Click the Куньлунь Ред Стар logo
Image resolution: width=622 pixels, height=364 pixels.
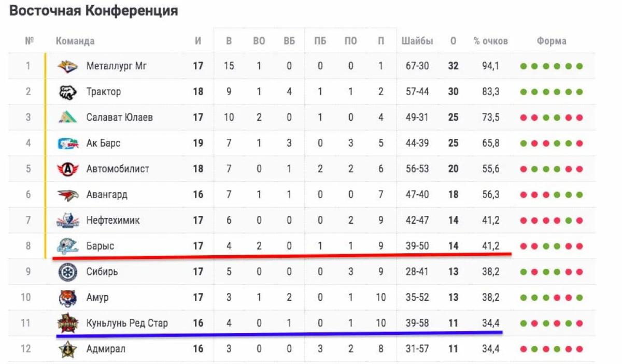68,324
